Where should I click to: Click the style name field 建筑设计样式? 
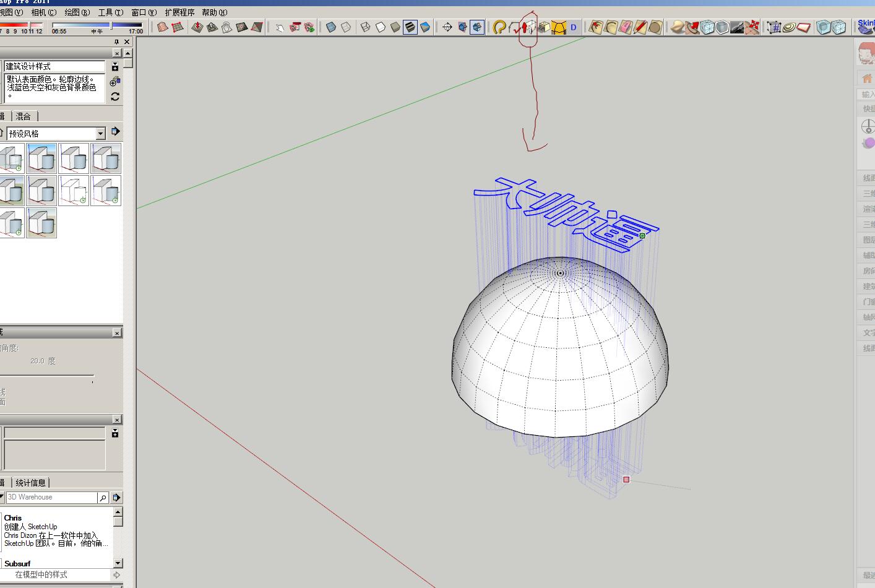coord(54,66)
